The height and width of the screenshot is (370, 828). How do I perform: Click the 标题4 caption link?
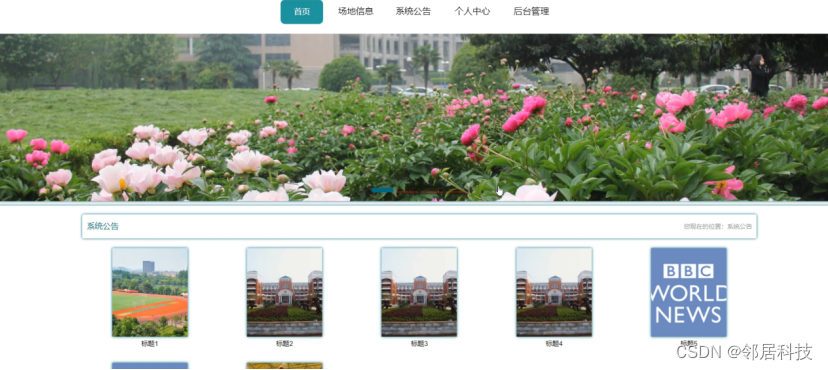pos(554,344)
